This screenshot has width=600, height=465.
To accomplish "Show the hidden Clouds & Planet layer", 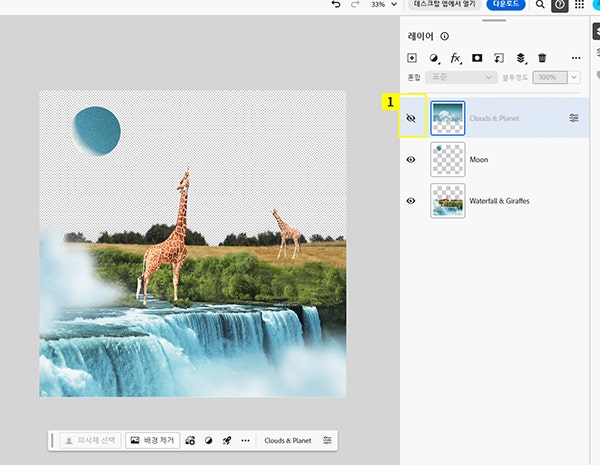I will pyautogui.click(x=410, y=118).
